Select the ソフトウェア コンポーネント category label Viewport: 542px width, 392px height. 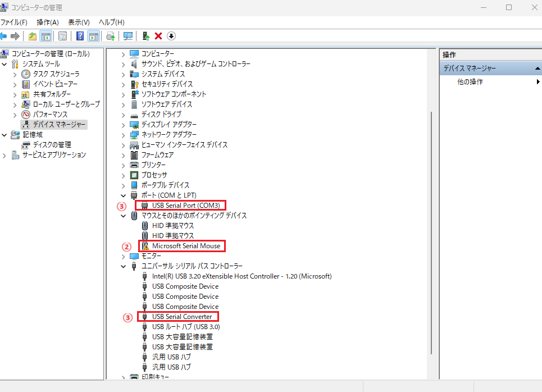point(174,94)
